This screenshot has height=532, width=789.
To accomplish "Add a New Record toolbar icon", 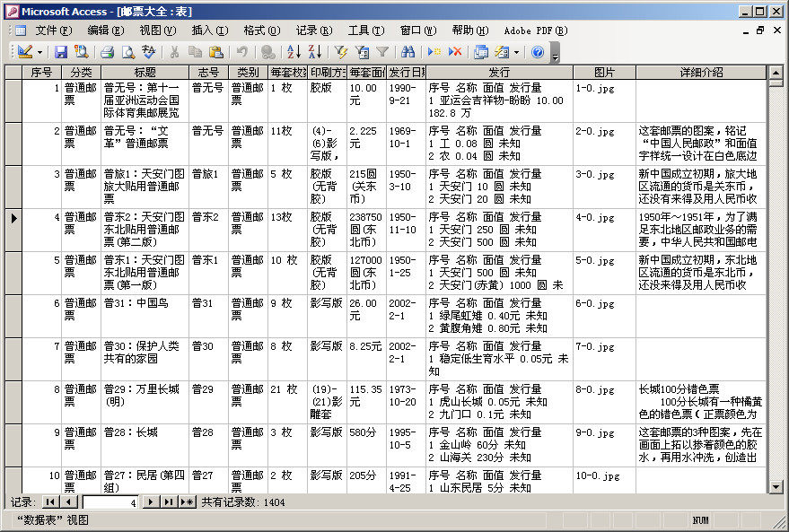I will click(x=434, y=51).
